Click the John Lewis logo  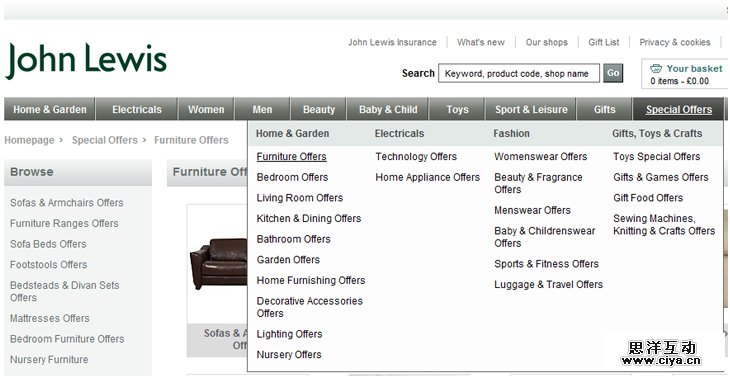click(x=86, y=61)
